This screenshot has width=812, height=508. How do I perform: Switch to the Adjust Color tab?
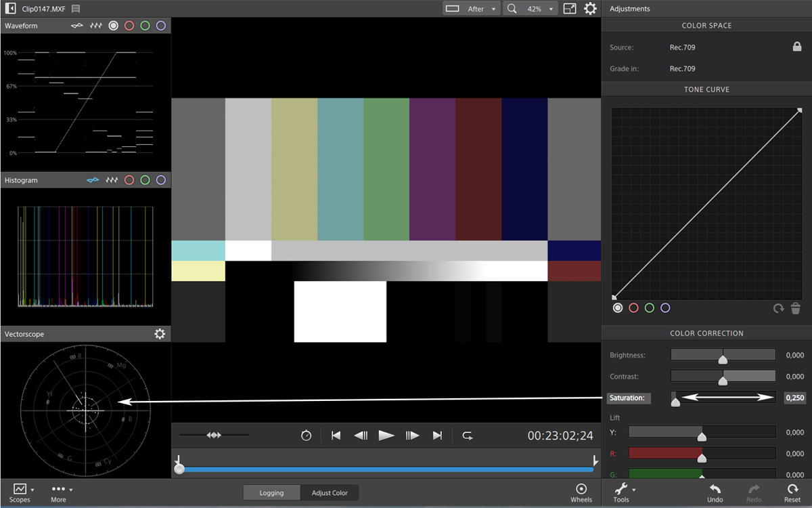[x=330, y=493]
